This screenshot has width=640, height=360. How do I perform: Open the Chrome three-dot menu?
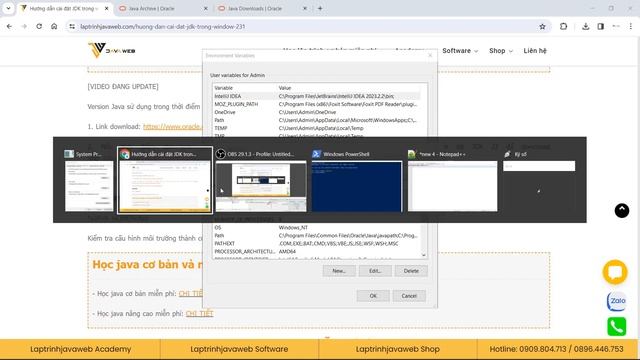[x=631, y=26]
